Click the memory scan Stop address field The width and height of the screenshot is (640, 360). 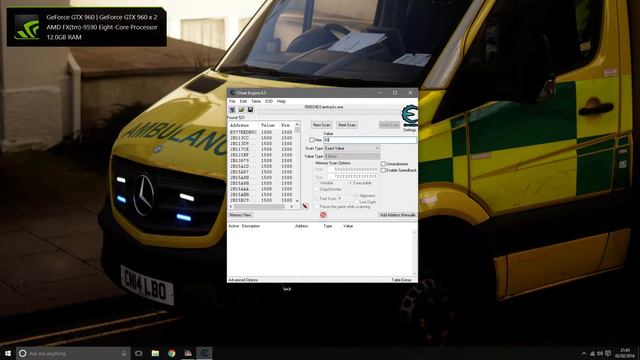point(353,176)
